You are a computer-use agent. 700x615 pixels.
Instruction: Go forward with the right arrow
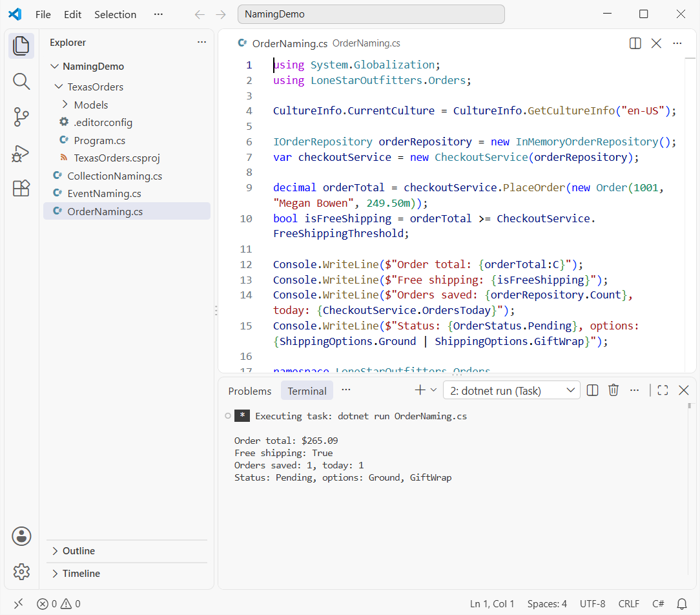pos(221,14)
